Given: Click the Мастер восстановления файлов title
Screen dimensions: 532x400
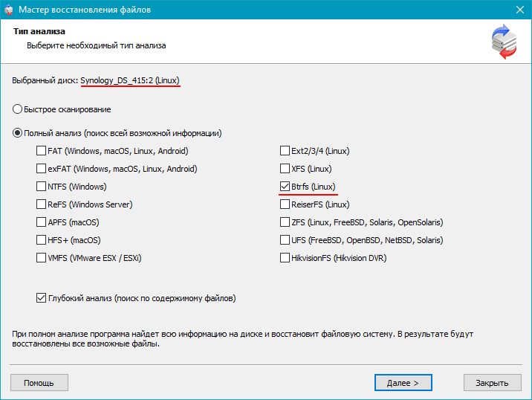Looking at the screenshot, I should (x=85, y=10).
